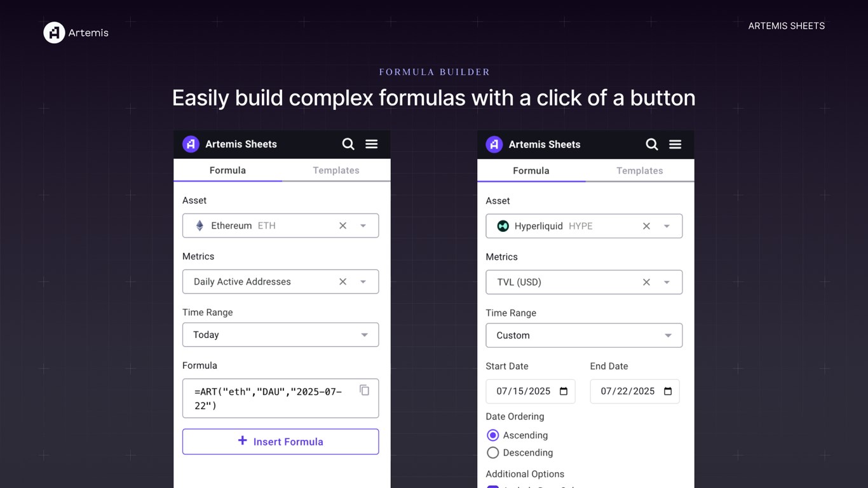Copy the formula with the copy icon

pyautogui.click(x=365, y=390)
